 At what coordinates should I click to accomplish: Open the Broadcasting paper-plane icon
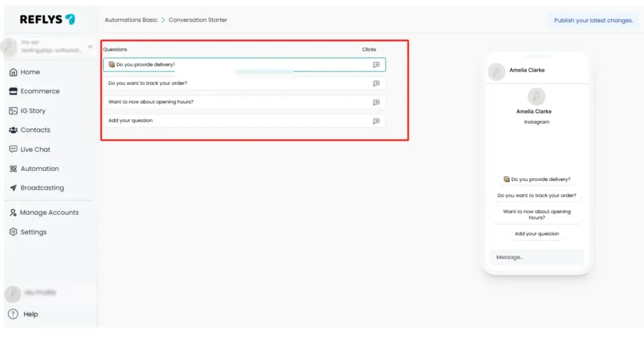coord(13,188)
